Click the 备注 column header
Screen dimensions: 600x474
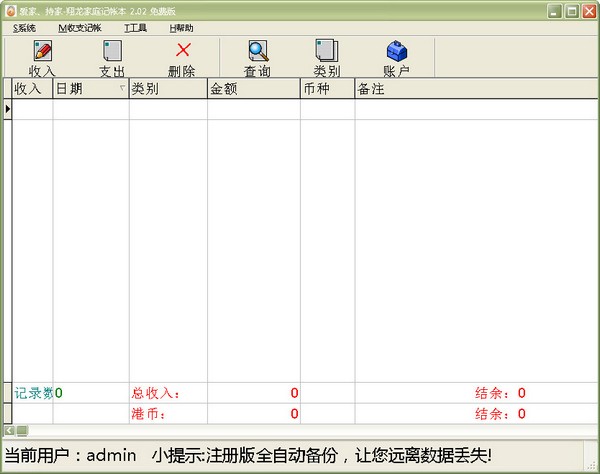pyautogui.click(x=476, y=89)
